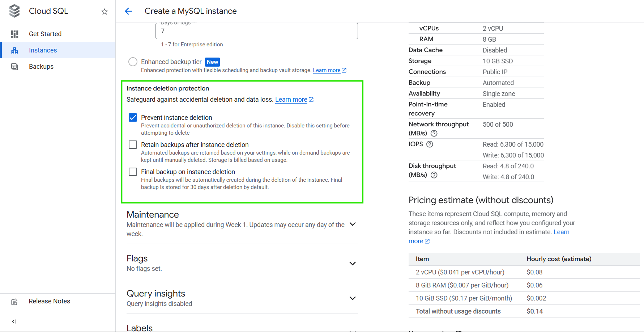Click the help icon beside IOPS
This screenshot has width=644, height=332.
click(x=430, y=144)
